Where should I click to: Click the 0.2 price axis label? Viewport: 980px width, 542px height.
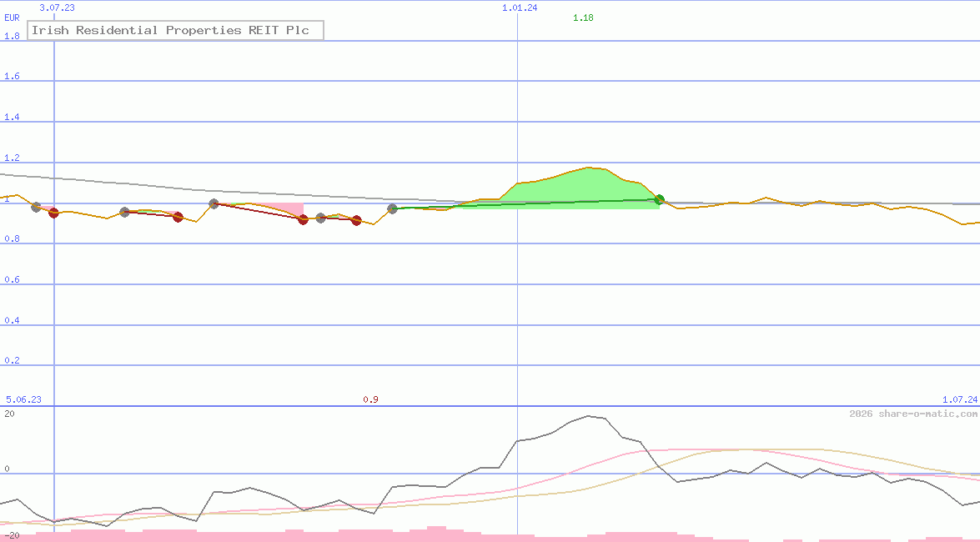tap(12, 360)
